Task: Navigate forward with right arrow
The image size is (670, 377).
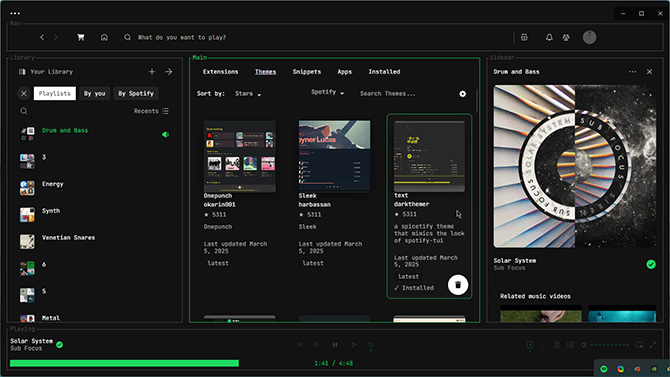Action: pyautogui.click(x=56, y=37)
